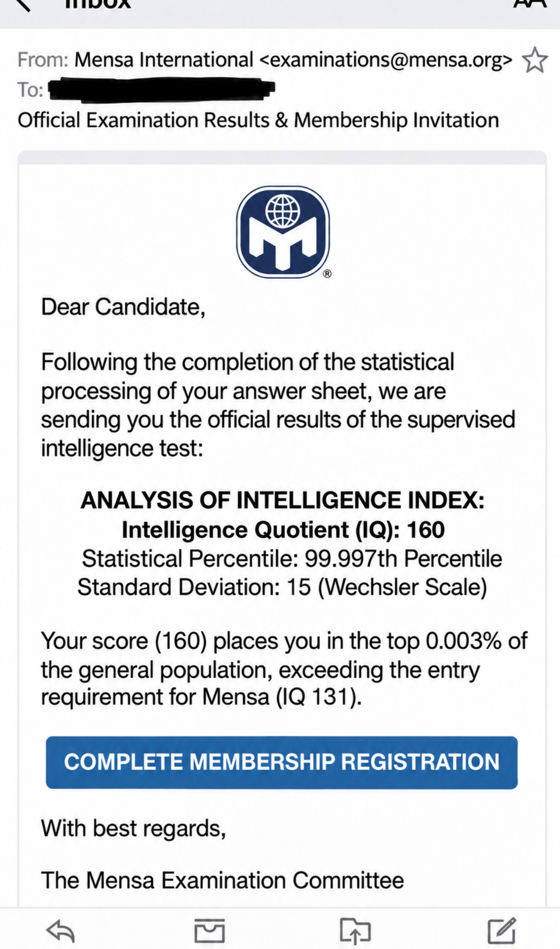
Task: Tap the reply arrow icon
Action: coord(61,931)
